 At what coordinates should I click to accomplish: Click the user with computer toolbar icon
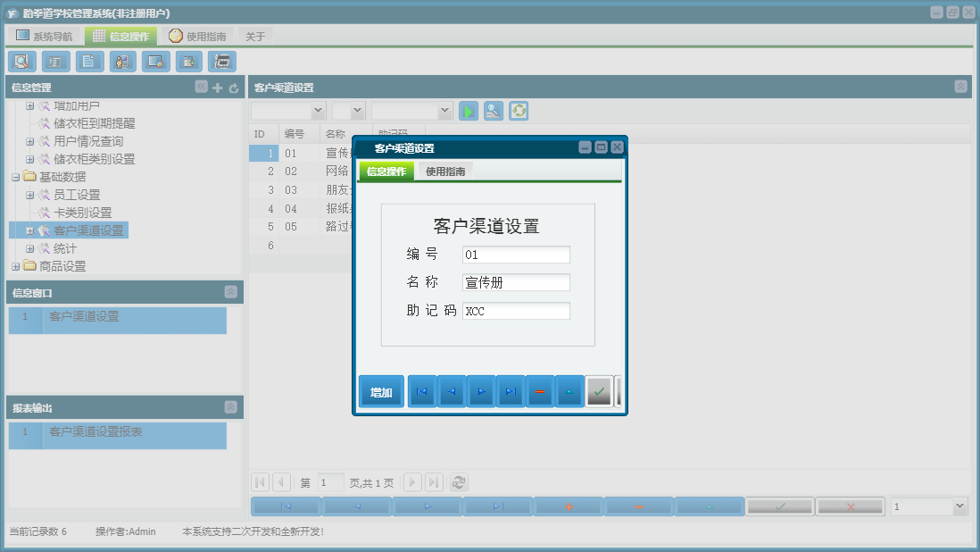point(122,62)
